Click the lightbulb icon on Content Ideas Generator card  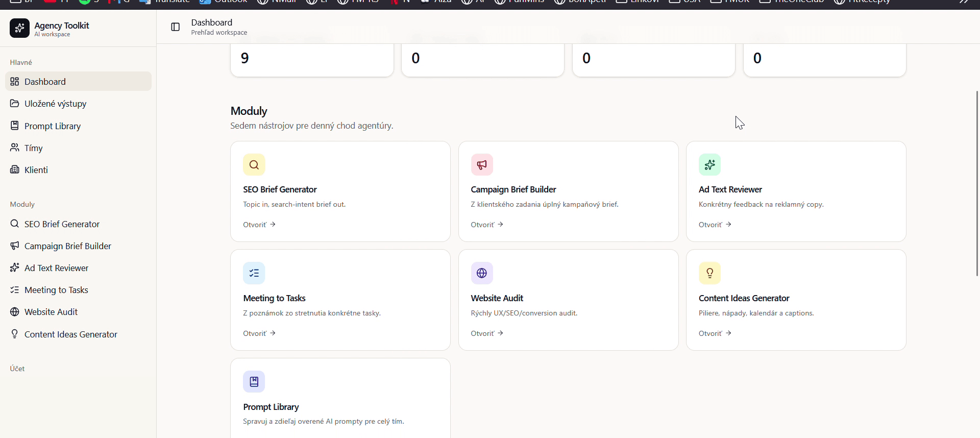[709, 273]
